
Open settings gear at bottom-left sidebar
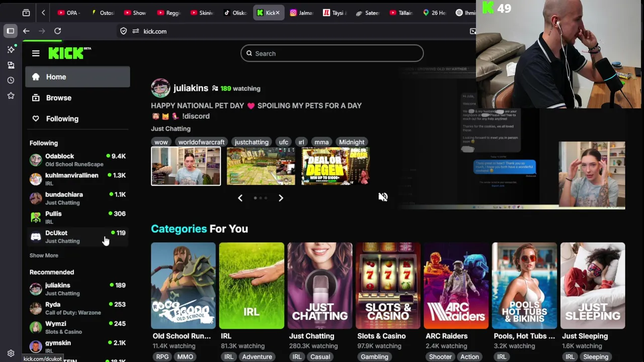point(11,353)
